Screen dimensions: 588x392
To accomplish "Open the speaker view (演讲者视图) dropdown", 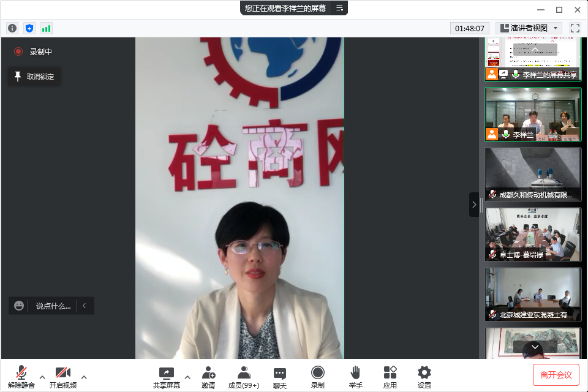I will 529,28.
